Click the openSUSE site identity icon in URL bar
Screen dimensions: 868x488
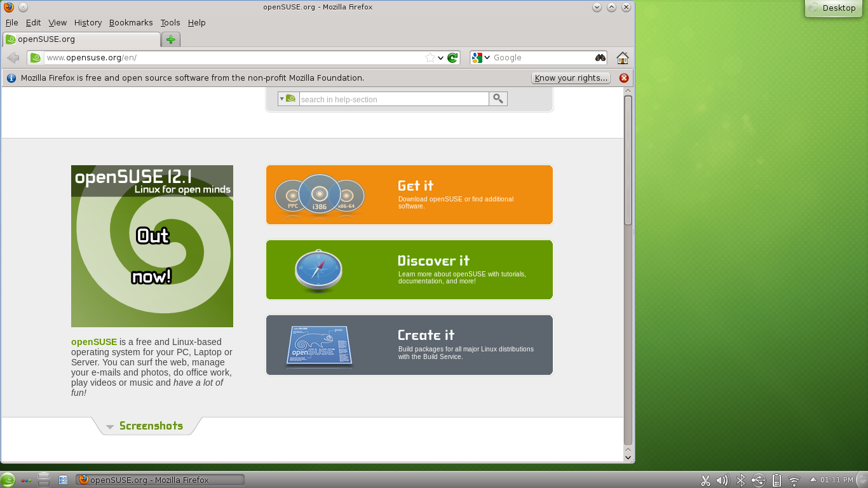coord(36,58)
